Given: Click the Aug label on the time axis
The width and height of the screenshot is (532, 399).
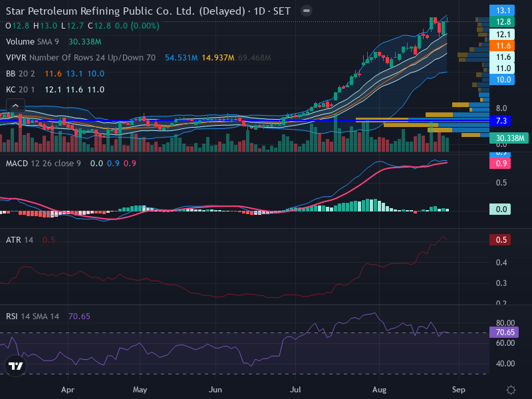Looking at the screenshot, I should [379, 390].
